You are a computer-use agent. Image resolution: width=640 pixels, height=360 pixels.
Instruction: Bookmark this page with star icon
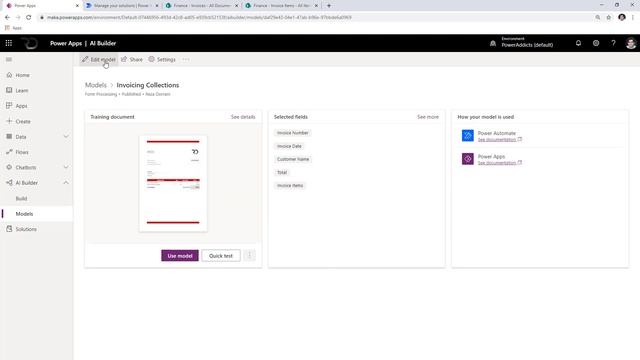(x=609, y=18)
